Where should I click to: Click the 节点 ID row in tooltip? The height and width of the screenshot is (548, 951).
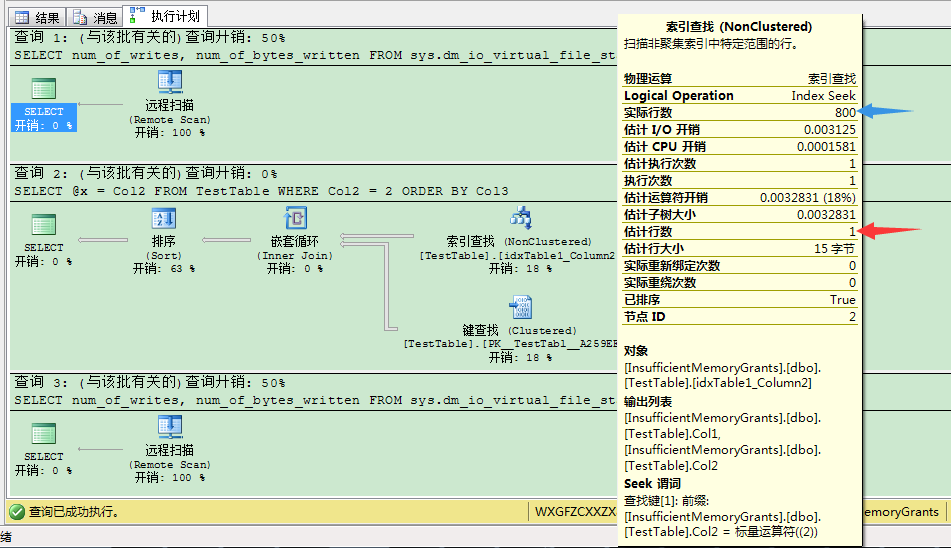click(740, 316)
